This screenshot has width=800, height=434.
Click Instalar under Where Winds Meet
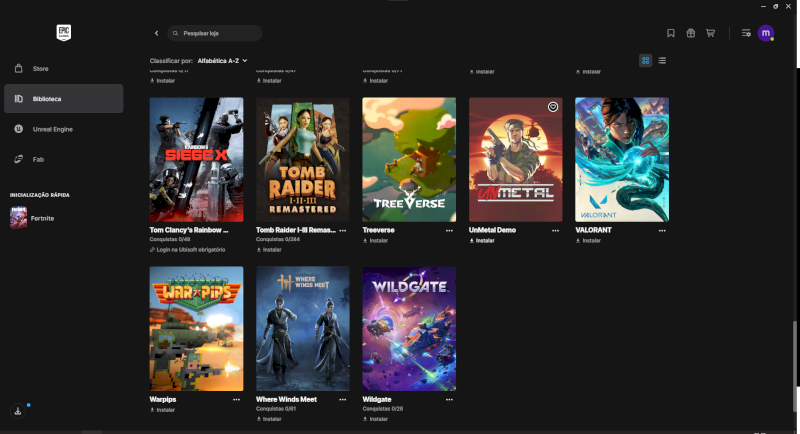(x=269, y=419)
